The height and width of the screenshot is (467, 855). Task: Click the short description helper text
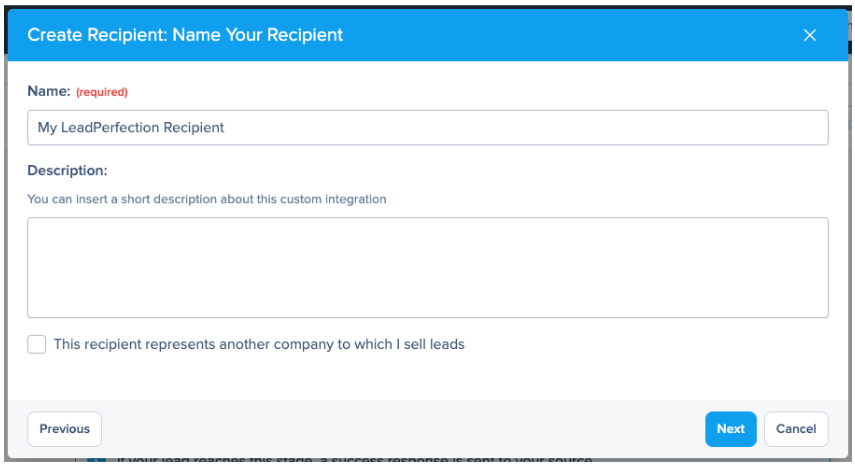point(206,199)
